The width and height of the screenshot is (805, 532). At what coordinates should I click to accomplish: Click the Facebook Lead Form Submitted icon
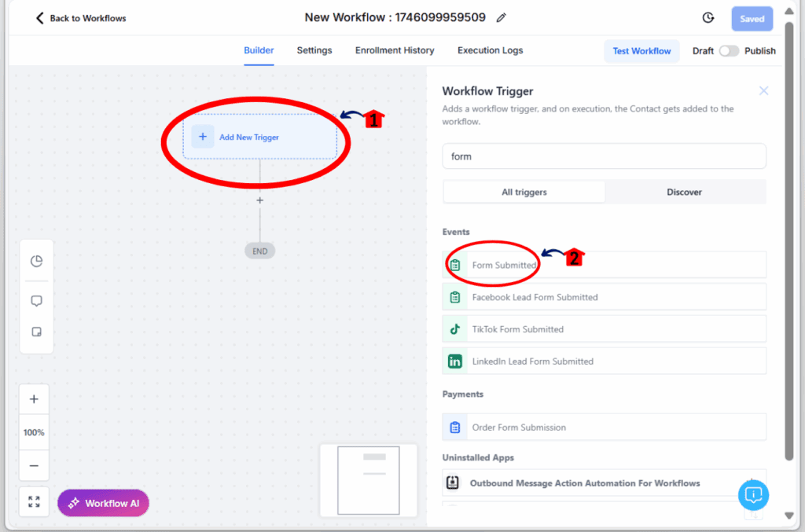click(455, 297)
